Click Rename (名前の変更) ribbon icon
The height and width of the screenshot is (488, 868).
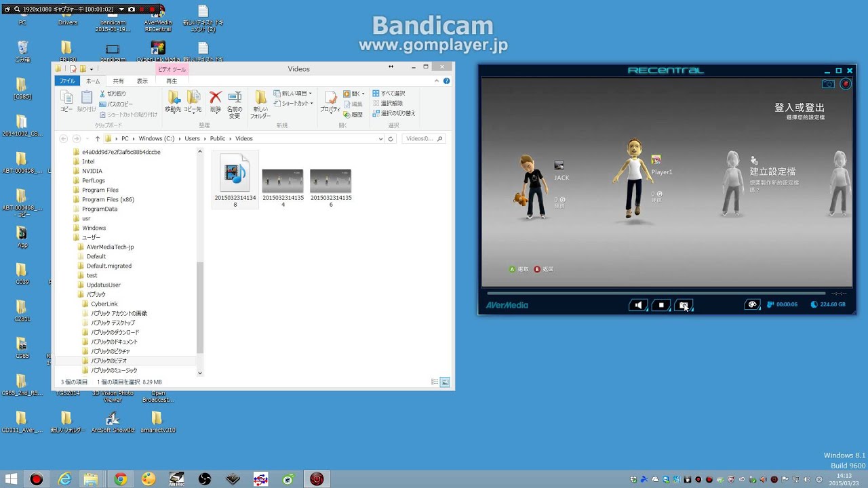coord(235,104)
